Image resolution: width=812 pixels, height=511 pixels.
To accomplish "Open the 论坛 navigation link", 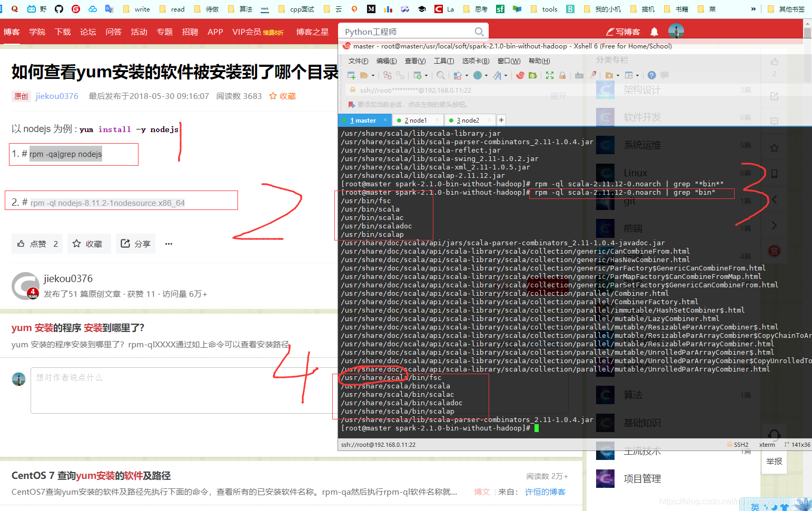I will (88, 32).
